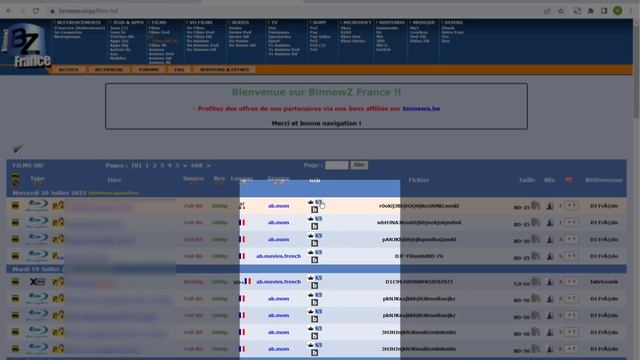Open the file list icon in fabricasek row

coord(536,282)
